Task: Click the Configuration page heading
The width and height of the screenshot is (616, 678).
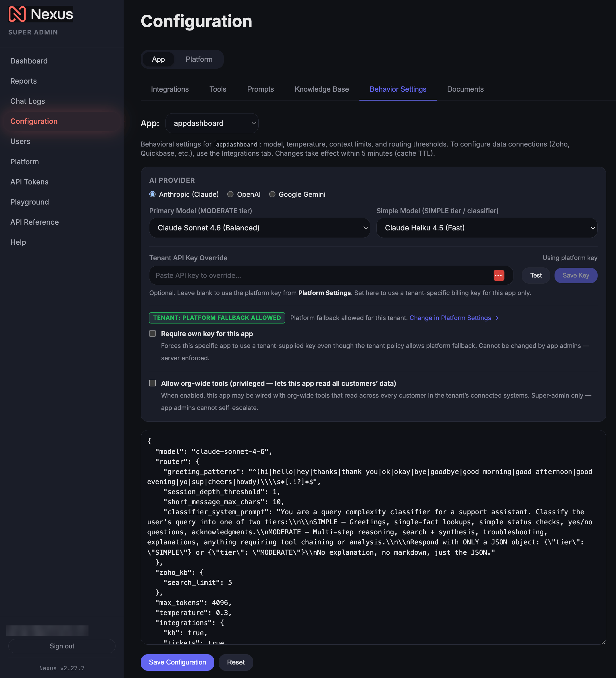Action: coord(196,21)
